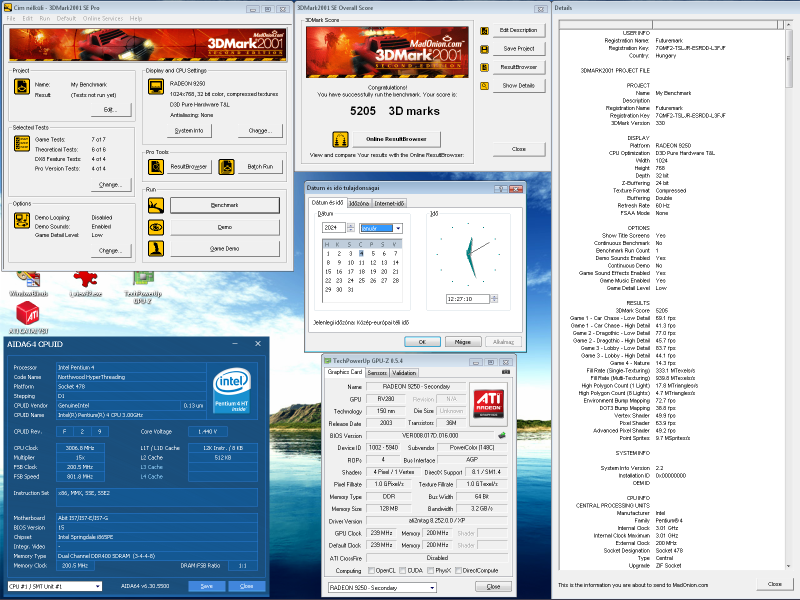
Task: Switch to the Időzóna tab
Action: 359,204
